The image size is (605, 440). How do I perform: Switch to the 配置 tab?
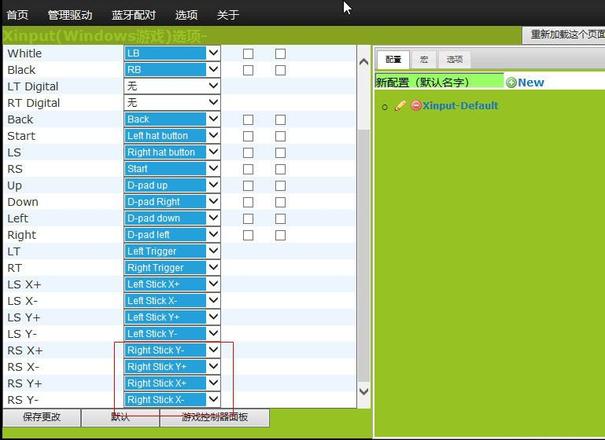click(x=393, y=59)
